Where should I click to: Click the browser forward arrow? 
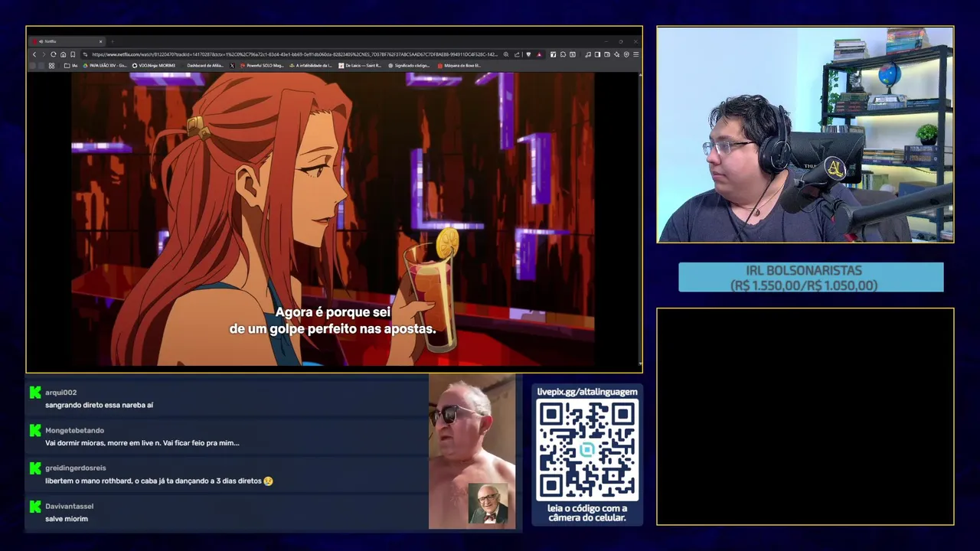44,54
